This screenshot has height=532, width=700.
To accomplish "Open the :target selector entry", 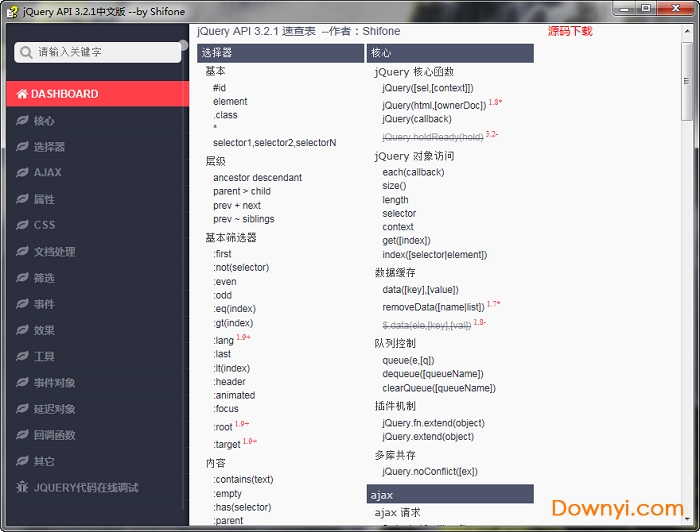I will click(227, 445).
